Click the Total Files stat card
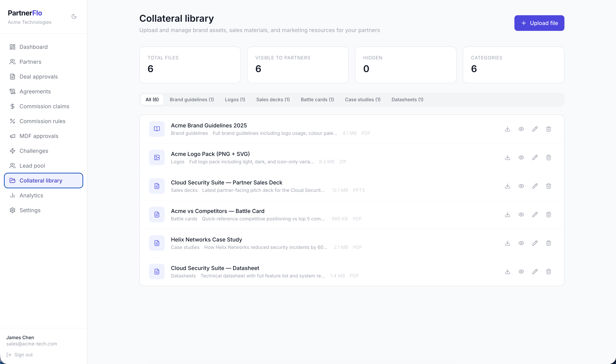The image size is (616, 364). pyautogui.click(x=190, y=65)
